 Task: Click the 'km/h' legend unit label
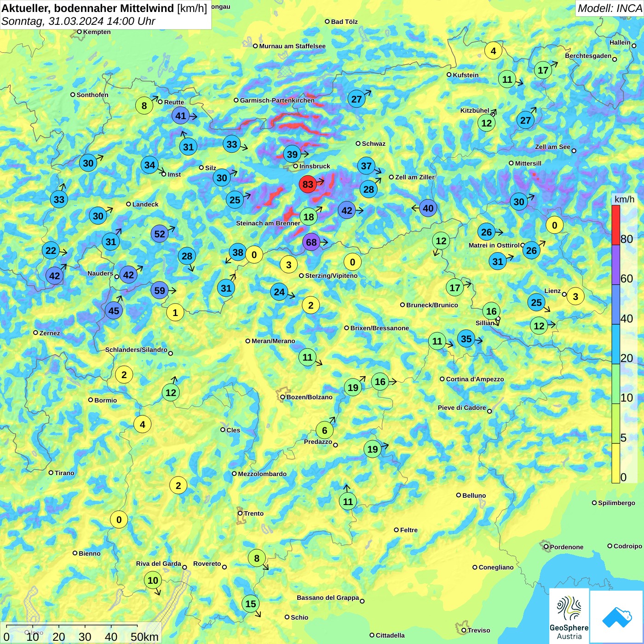624,199
